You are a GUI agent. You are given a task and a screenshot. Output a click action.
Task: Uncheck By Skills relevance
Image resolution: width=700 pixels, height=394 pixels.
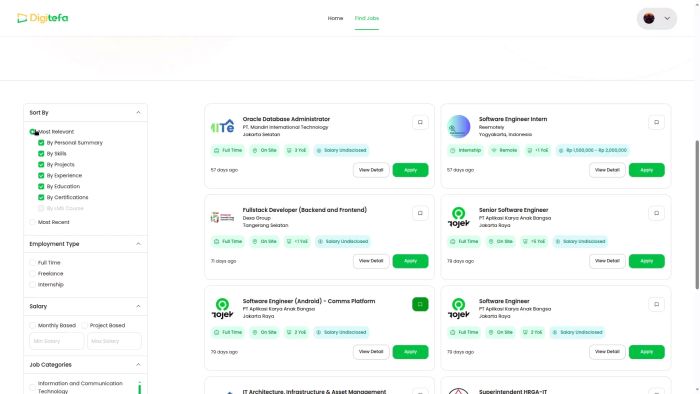[41, 153]
